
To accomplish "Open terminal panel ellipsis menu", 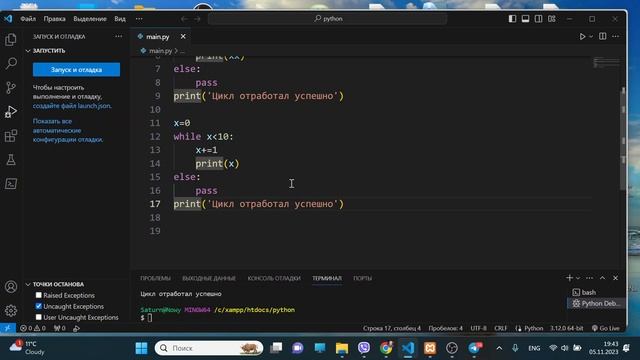I will click(589, 278).
